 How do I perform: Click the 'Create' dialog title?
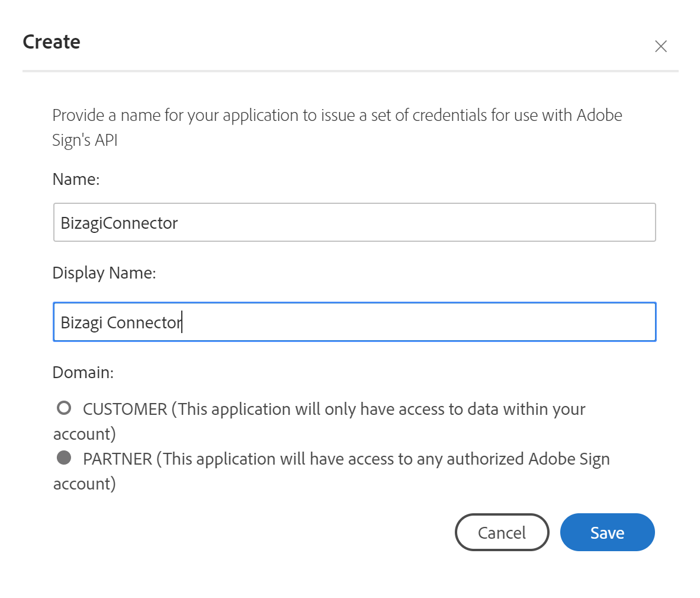(x=52, y=42)
